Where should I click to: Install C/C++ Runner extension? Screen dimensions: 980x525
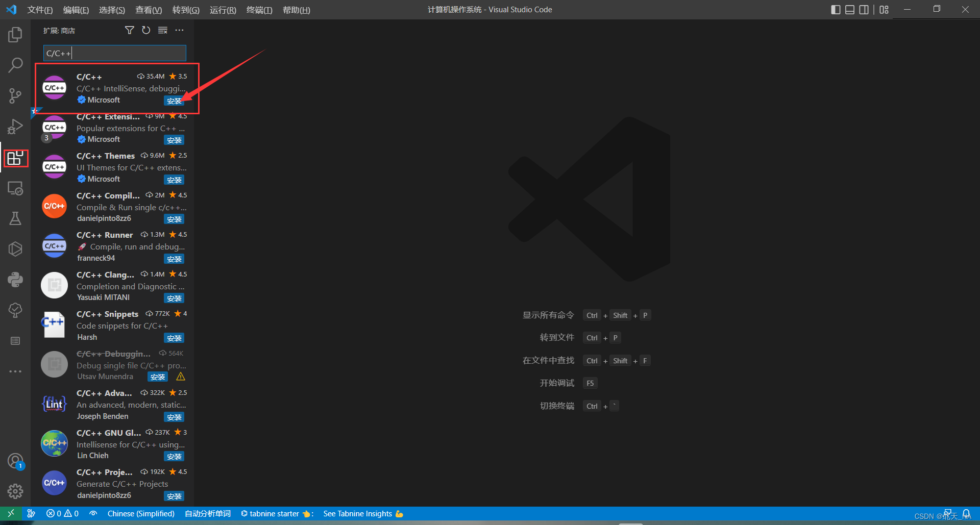[174, 259]
